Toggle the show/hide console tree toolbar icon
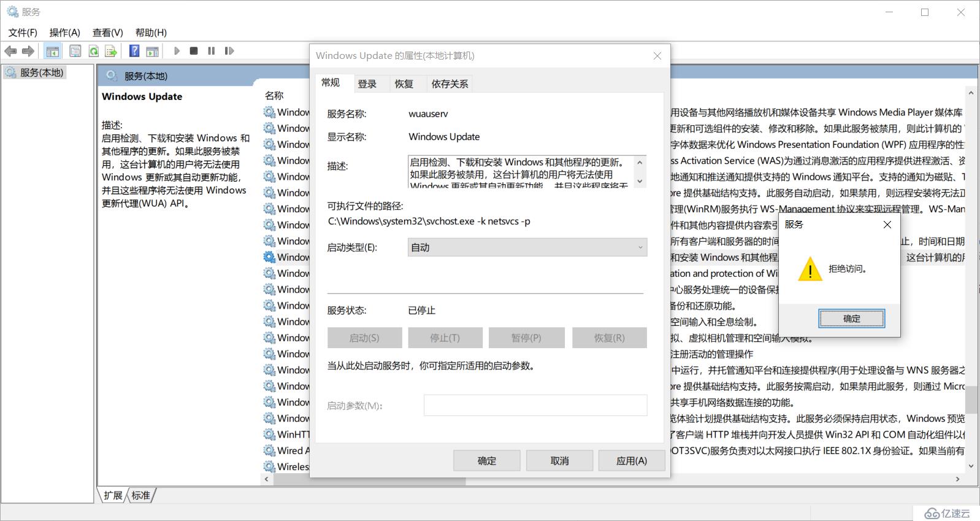 pyautogui.click(x=53, y=51)
